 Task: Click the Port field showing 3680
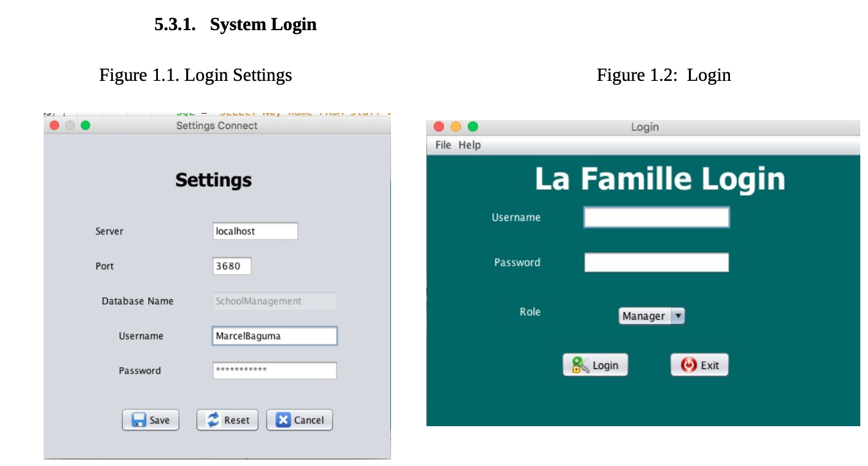pyautogui.click(x=232, y=266)
